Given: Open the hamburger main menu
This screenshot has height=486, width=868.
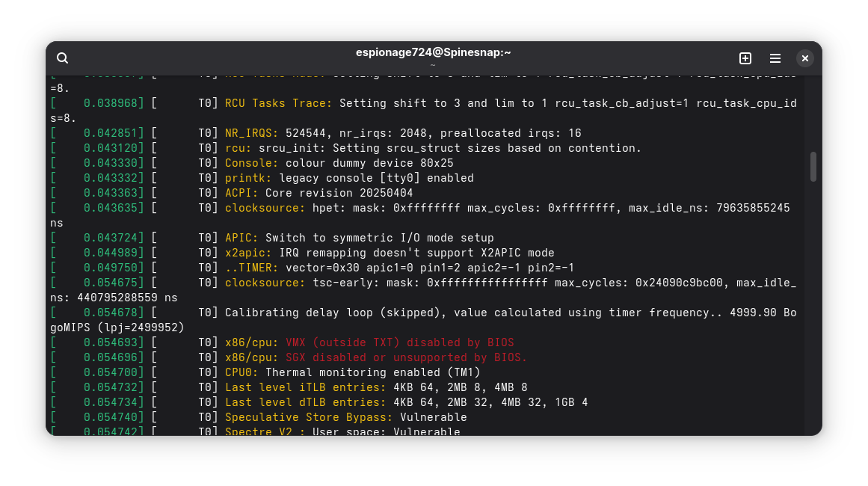Looking at the screenshot, I should click(x=775, y=58).
